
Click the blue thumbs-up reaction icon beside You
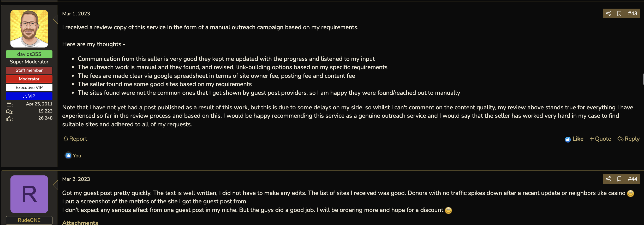coord(68,156)
